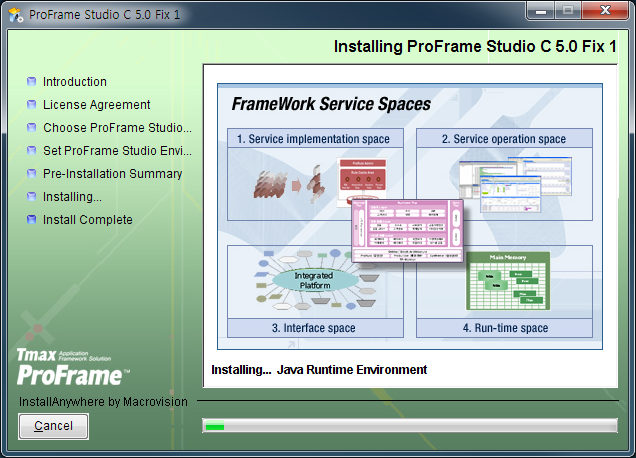Select the Install Complete step label
The width and height of the screenshot is (636, 458).
coord(88,220)
